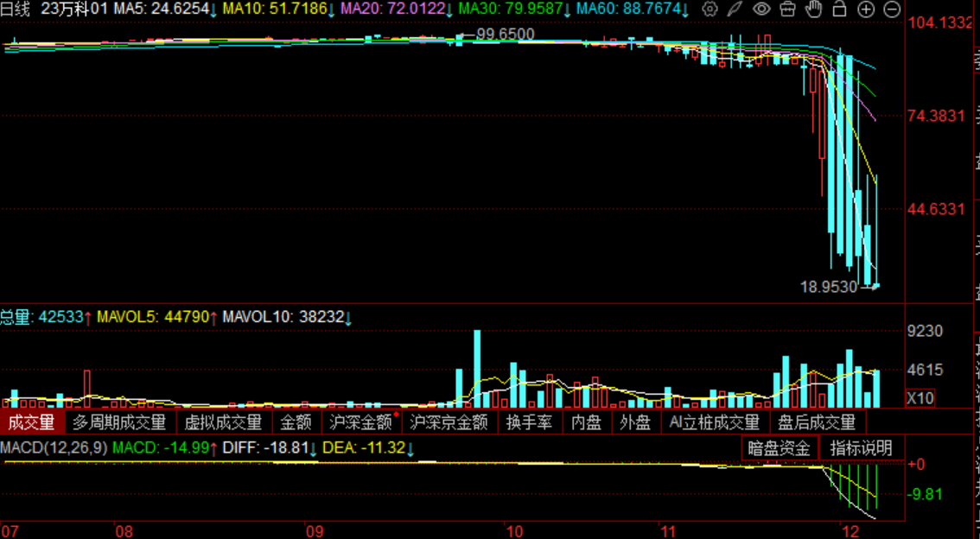The image size is (980, 539).
Task: Click the MACD: -14.99 value
Action: 165,447
